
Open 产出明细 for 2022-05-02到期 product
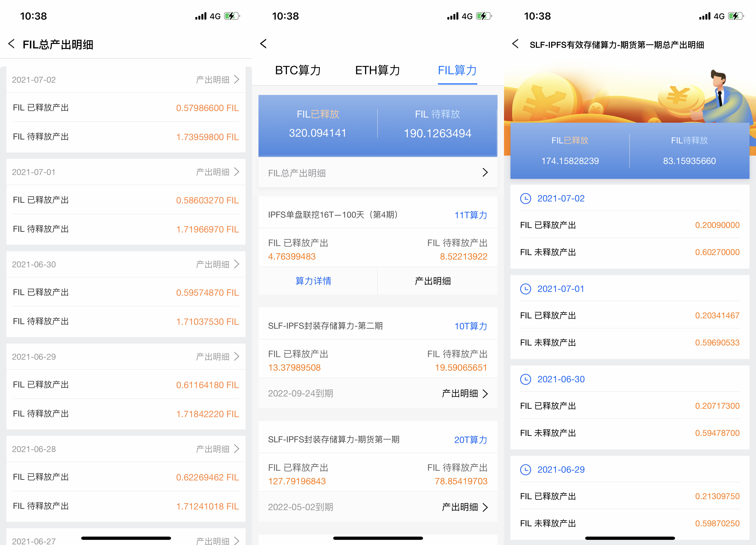[x=465, y=507]
